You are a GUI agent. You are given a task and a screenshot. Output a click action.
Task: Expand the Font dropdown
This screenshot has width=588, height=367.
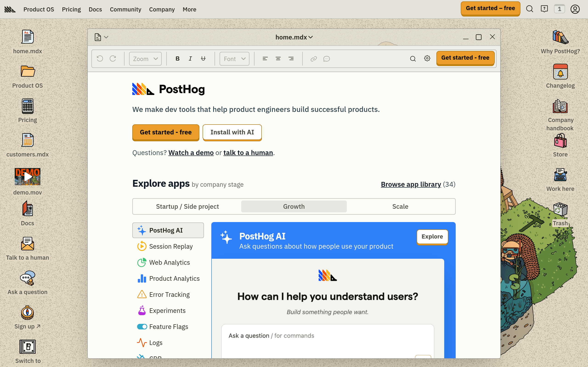tap(234, 59)
